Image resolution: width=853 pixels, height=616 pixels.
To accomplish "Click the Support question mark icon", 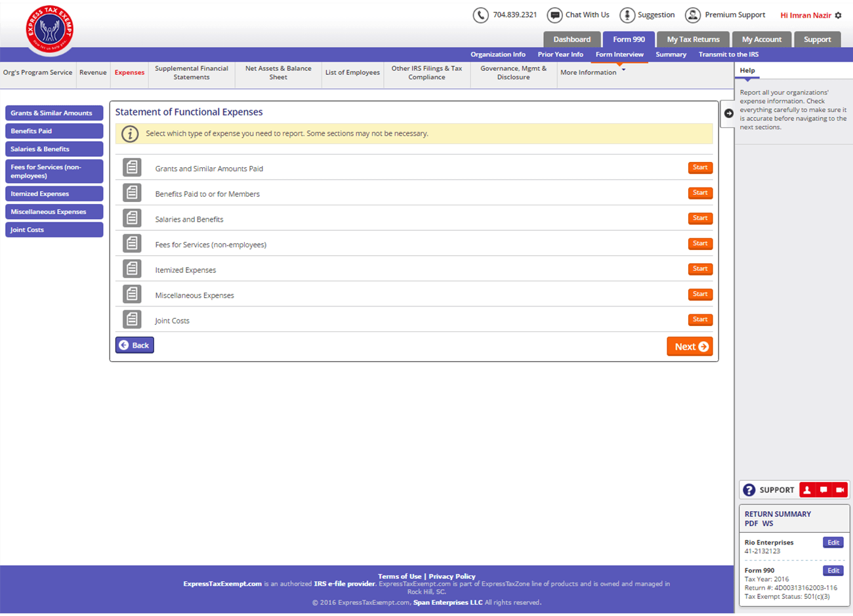I will click(x=749, y=490).
